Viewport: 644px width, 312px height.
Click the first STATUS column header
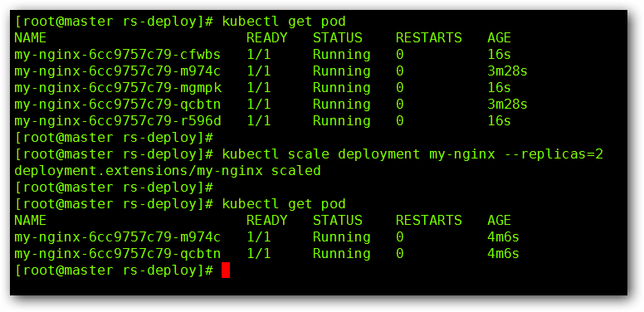coord(338,38)
